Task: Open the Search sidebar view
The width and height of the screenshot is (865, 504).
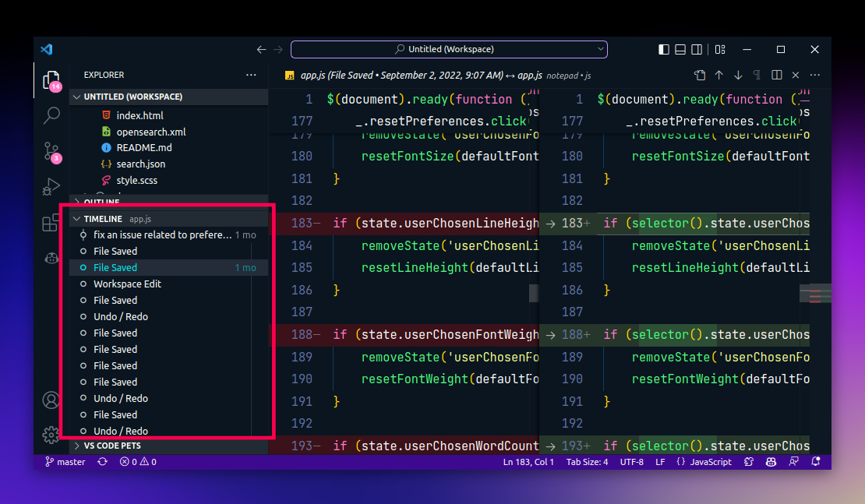Action: click(x=51, y=115)
